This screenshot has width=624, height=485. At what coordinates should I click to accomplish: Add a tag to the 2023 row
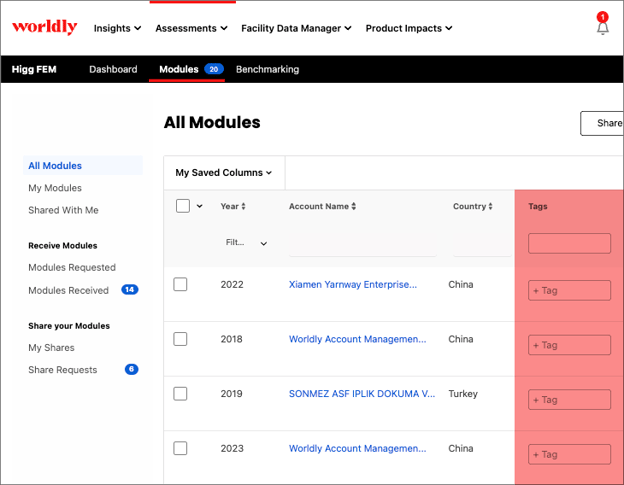tap(569, 454)
